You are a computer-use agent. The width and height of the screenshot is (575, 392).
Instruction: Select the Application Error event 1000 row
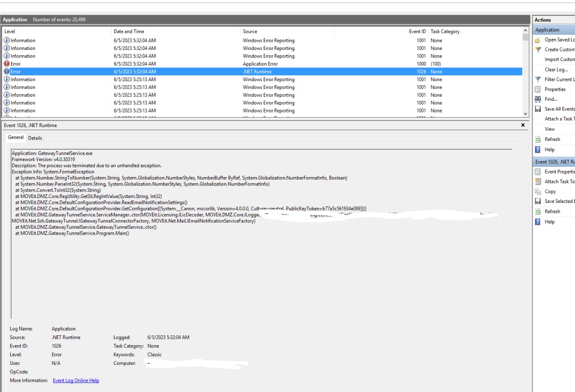click(262, 64)
